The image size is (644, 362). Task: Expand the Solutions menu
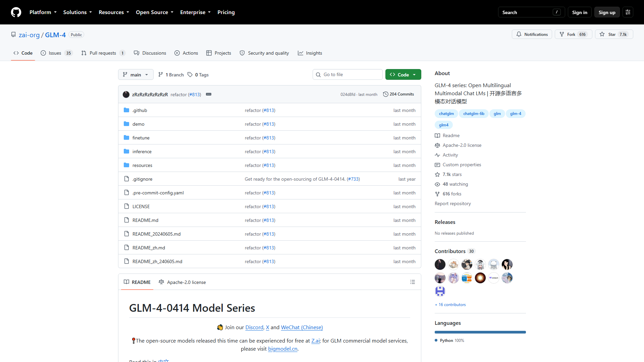coord(77,12)
